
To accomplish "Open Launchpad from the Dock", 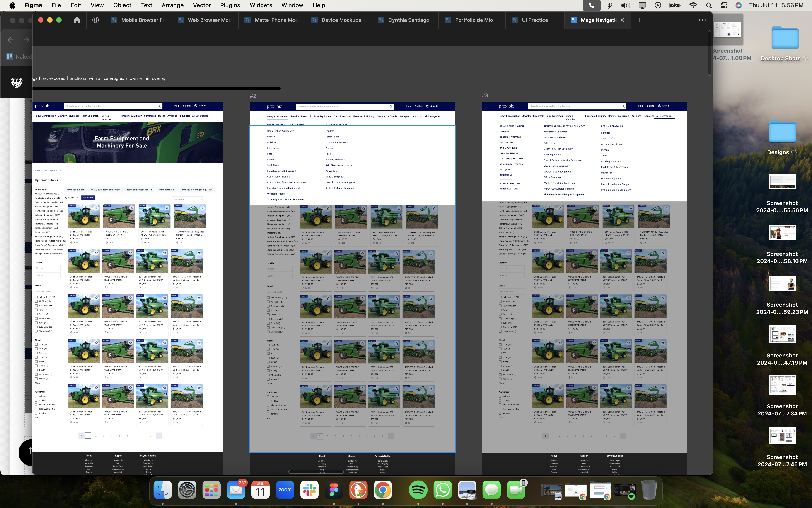I will click(212, 490).
